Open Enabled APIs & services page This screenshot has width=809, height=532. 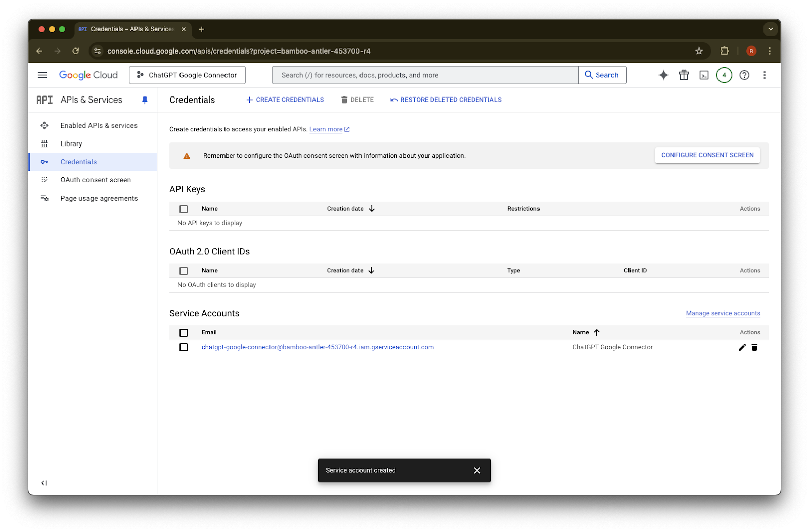pos(93,126)
